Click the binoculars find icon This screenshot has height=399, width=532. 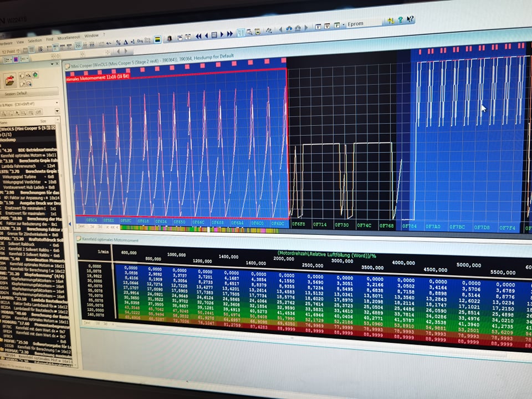[289, 29]
